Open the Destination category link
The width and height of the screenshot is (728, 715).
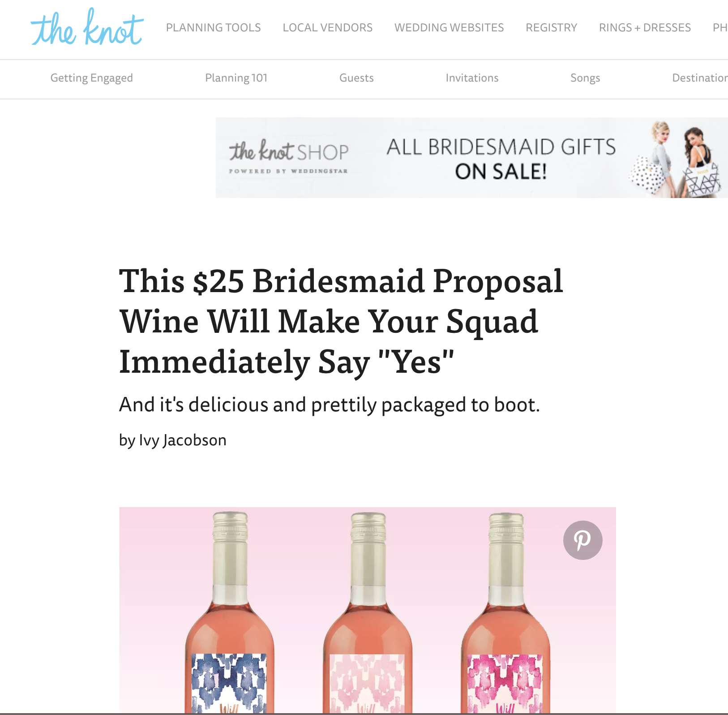[700, 78]
